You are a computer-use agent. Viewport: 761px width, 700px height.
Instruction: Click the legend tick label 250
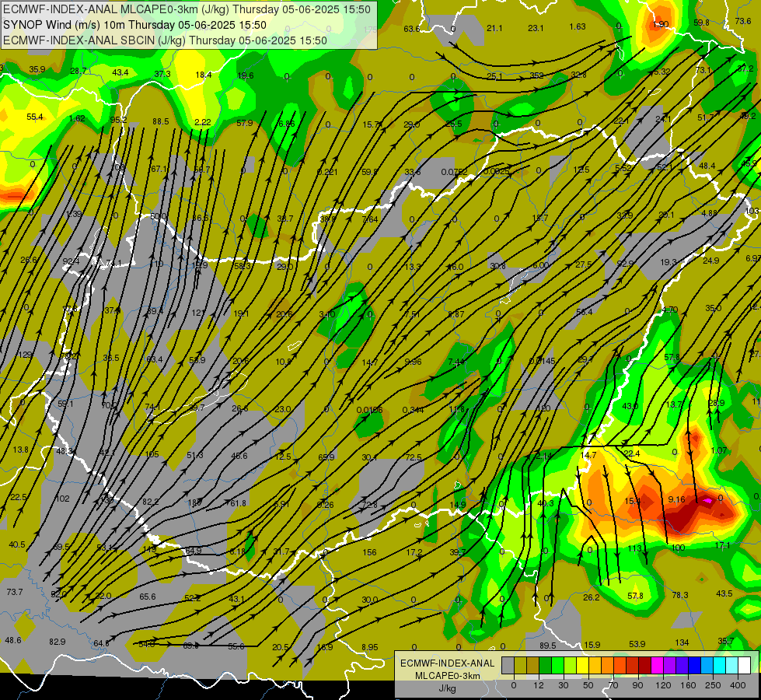click(x=713, y=685)
